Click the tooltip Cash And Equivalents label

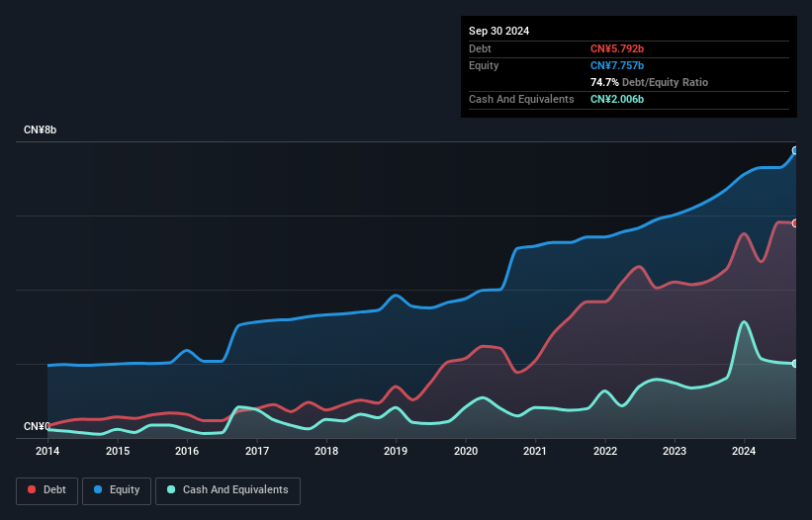(521, 99)
